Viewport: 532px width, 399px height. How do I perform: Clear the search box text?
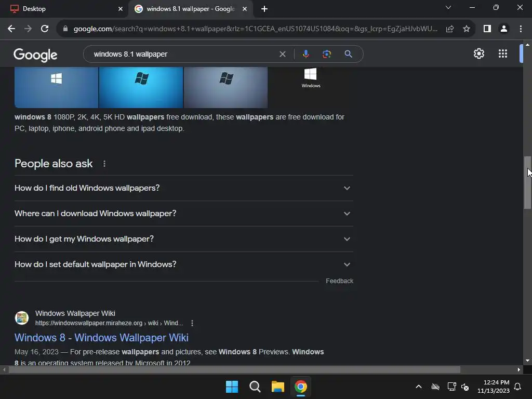click(x=282, y=54)
